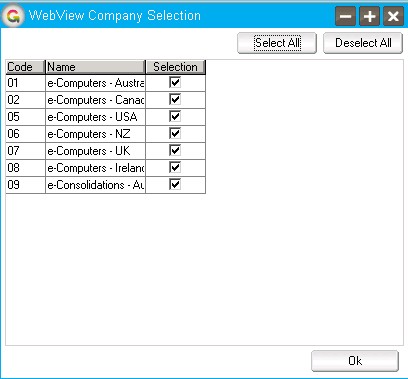Select code cell 01
Viewport: 408px width, 379px height.
[x=25, y=83]
